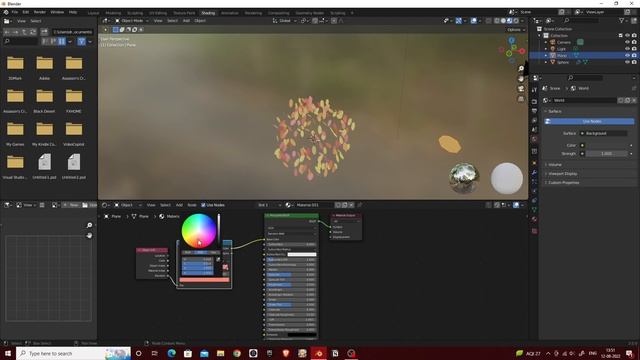640x360 pixels.
Task: Open Modifiers wrench properties tab
Action: pyautogui.click(x=534, y=173)
